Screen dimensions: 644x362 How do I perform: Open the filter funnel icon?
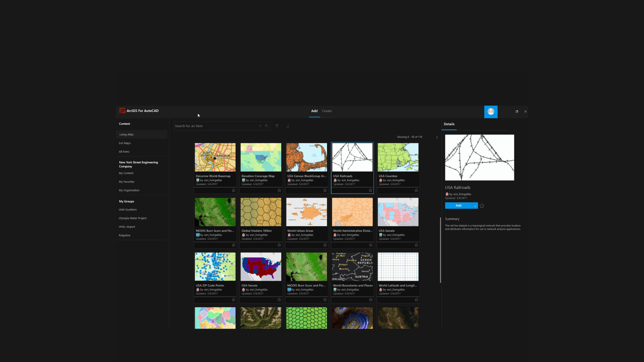[277, 126]
